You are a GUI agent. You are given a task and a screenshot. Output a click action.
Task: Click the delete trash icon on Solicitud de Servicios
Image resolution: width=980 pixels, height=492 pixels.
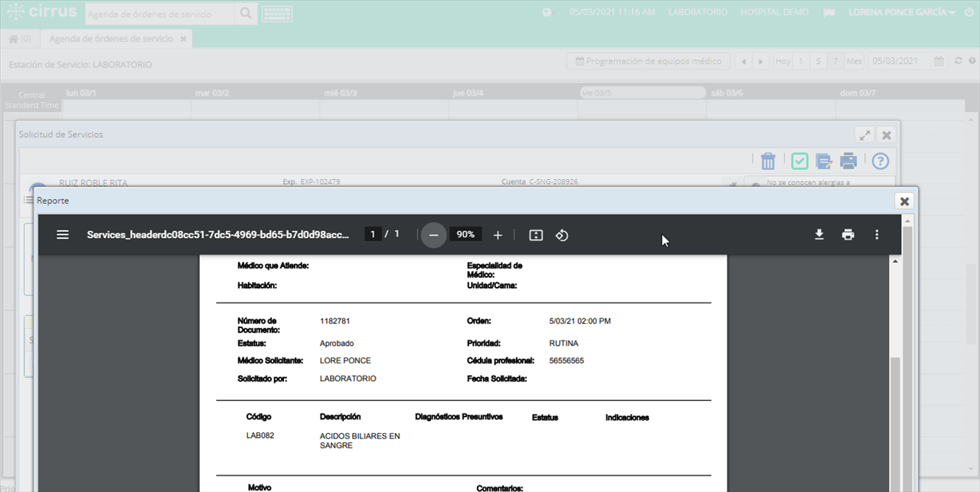pos(768,161)
